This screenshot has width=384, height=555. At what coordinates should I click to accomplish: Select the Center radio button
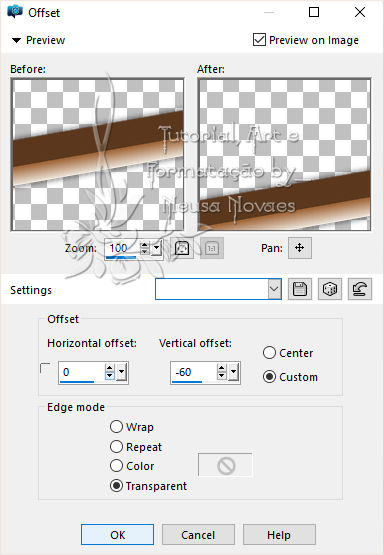269,353
